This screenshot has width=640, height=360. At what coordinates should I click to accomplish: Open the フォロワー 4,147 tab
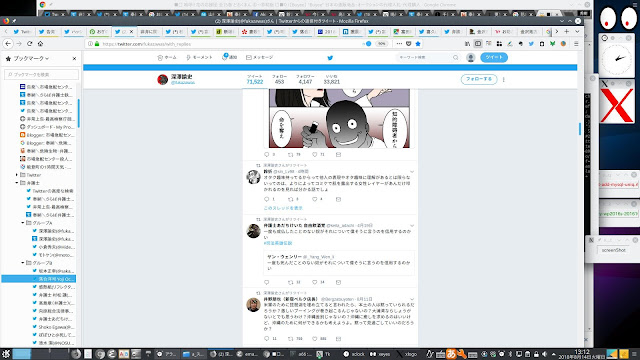pos(305,79)
